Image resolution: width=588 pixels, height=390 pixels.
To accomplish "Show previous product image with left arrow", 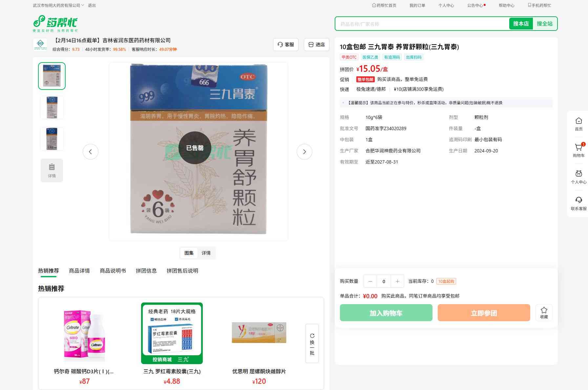I will (x=91, y=152).
